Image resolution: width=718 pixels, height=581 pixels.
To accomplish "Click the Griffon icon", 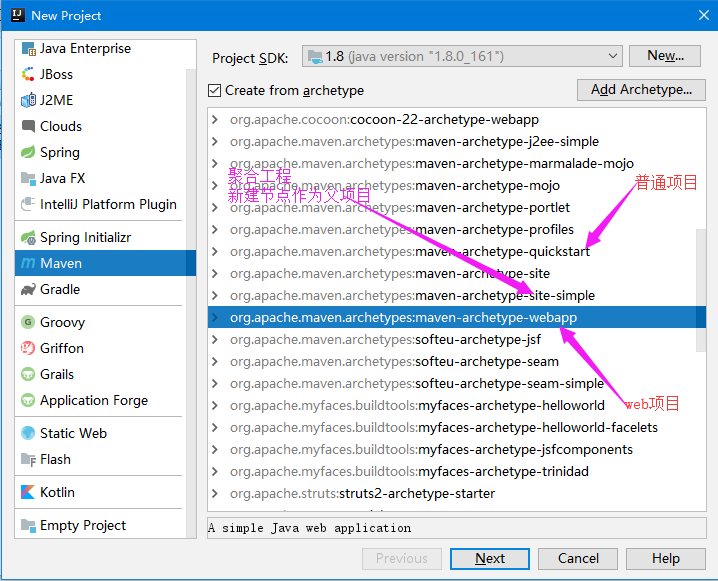I will pos(28,348).
